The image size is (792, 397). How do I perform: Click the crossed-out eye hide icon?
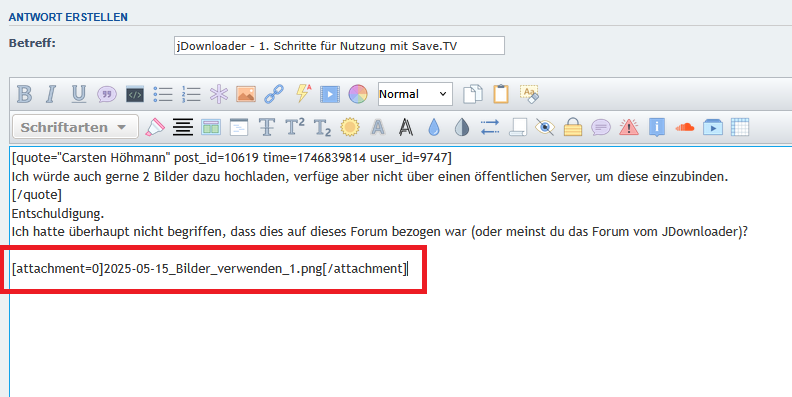[x=545, y=127]
